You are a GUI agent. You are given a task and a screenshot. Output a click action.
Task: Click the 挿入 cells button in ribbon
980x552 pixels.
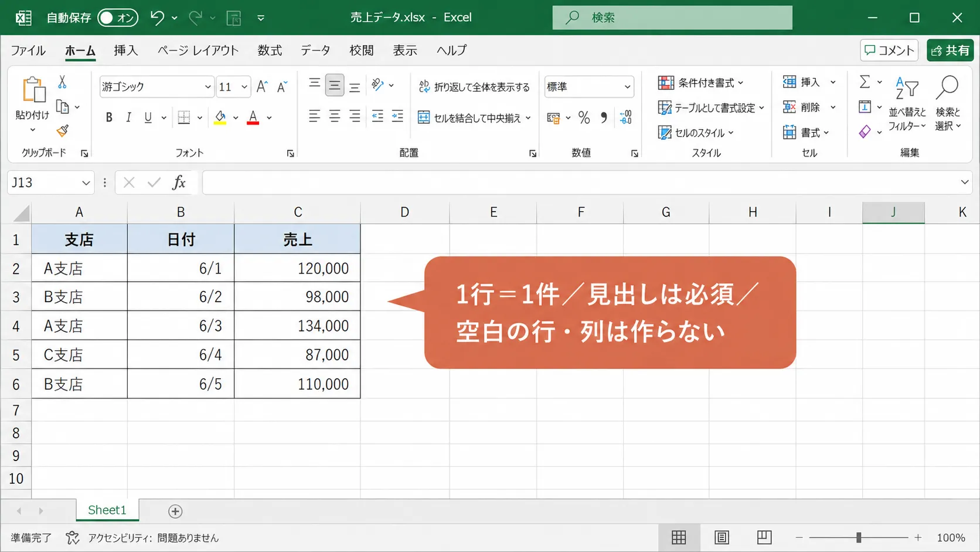(x=802, y=82)
